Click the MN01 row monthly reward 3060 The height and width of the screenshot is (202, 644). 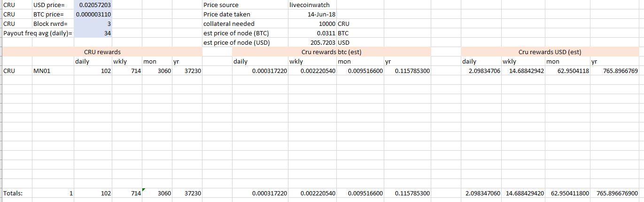point(157,71)
